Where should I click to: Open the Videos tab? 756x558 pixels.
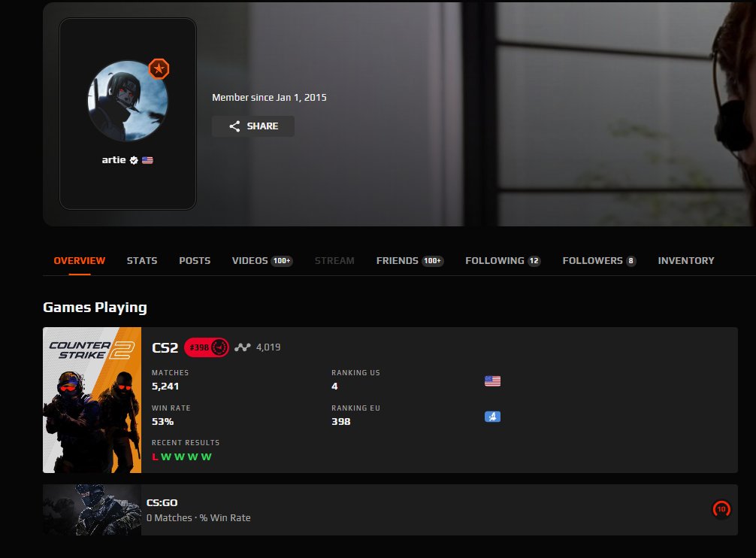click(x=262, y=260)
